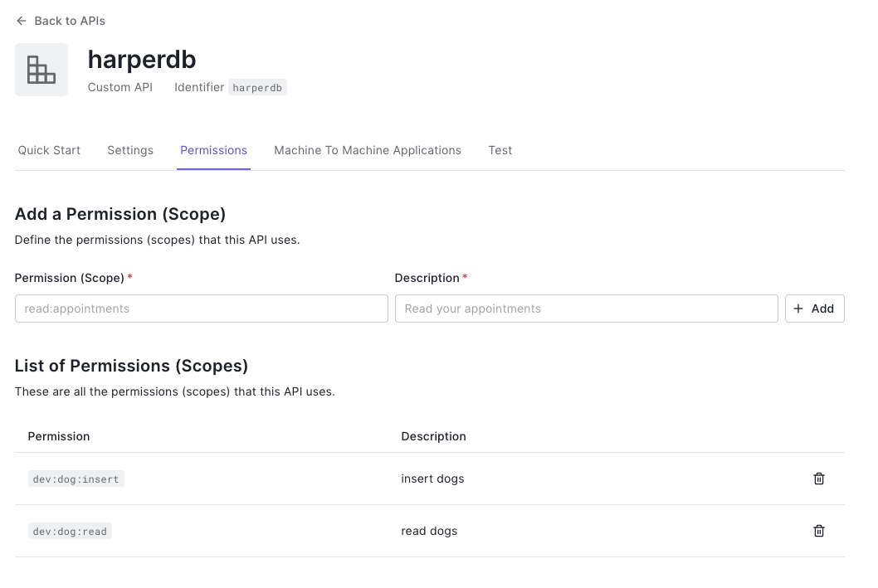Open Machine To Machine Applications tab

coord(368,150)
